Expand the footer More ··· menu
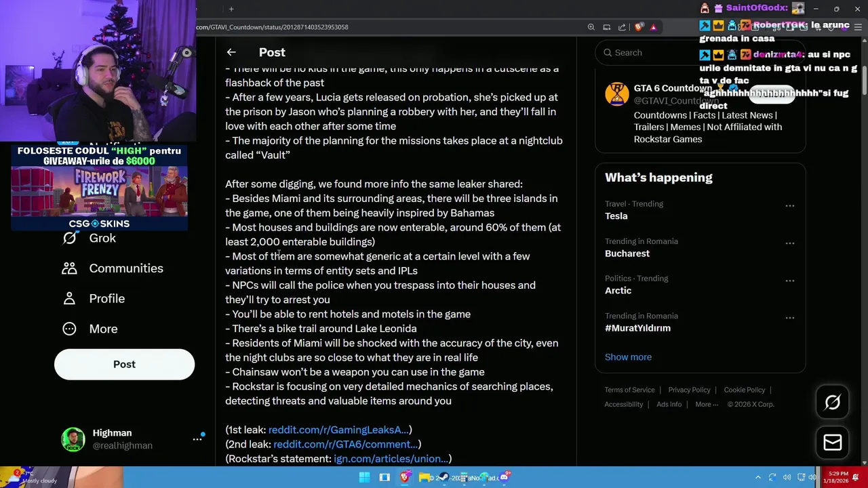This screenshot has width=868, height=488. click(707, 405)
